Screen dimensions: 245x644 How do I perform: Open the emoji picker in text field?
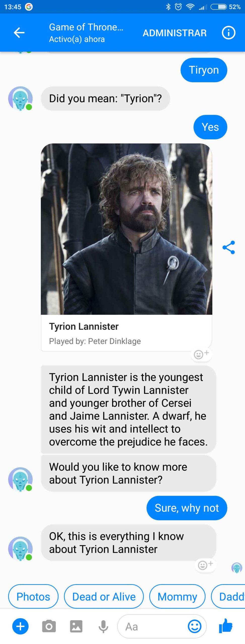195,626
